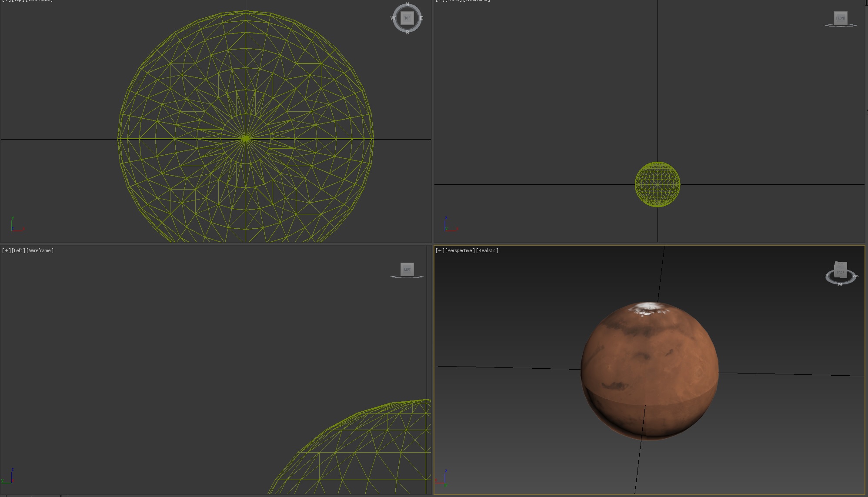
Task: Click the N compass letter in Top viewport
Action: 407,4
